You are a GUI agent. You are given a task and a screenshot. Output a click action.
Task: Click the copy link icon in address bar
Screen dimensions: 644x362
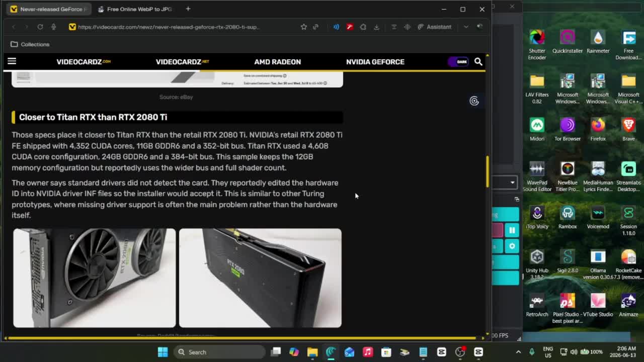315,27
